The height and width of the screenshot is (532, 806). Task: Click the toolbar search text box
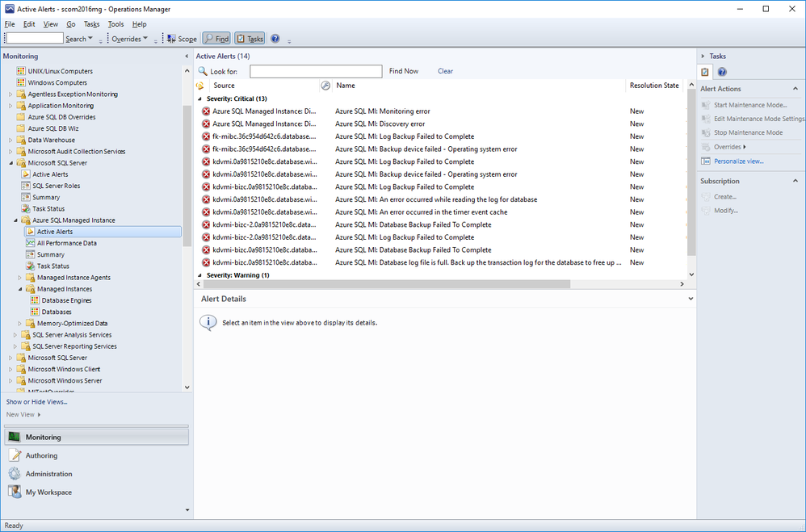(35, 39)
